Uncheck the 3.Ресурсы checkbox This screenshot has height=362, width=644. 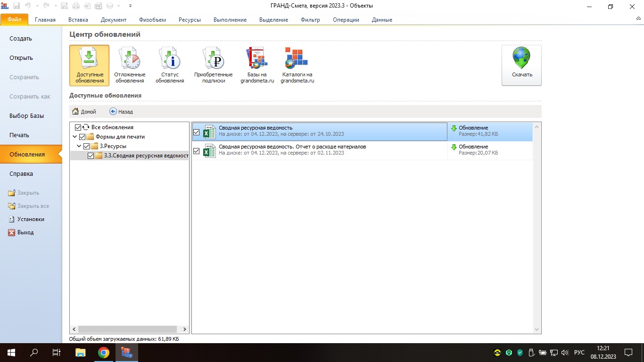coord(87,146)
